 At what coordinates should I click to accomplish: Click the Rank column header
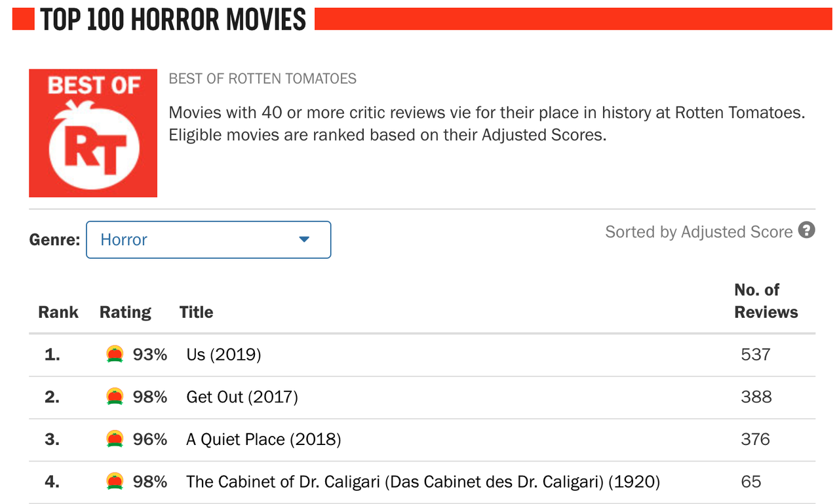point(58,312)
